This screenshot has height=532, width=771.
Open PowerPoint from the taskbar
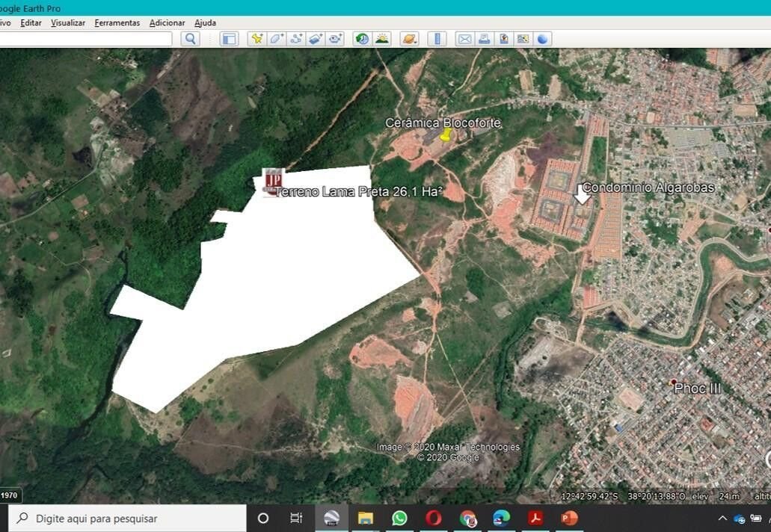[569, 519]
